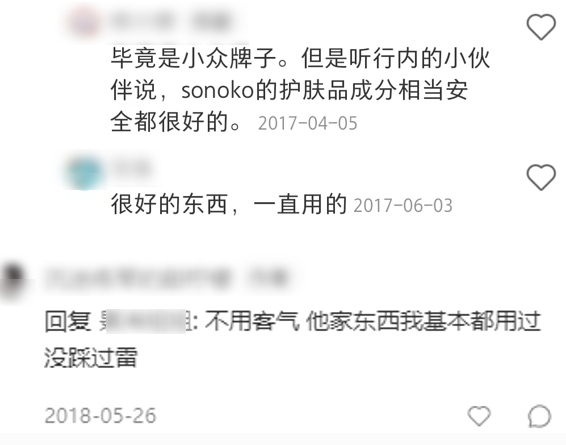Image resolution: width=566 pixels, height=445 pixels.
Task: Click the word sonoko in the first comment
Action: pyautogui.click(x=217, y=91)
